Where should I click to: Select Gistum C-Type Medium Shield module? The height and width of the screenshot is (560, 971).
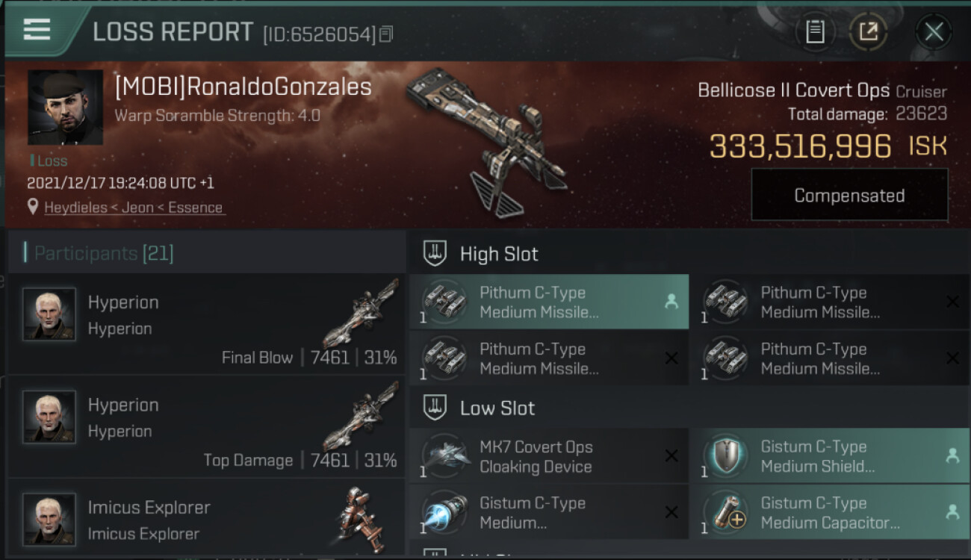point(830,456)
